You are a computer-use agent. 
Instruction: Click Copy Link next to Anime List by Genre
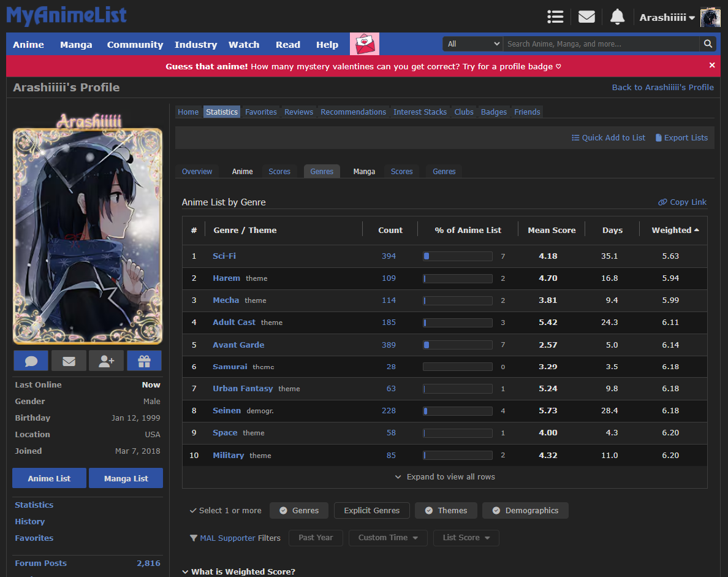coord(682,202)
